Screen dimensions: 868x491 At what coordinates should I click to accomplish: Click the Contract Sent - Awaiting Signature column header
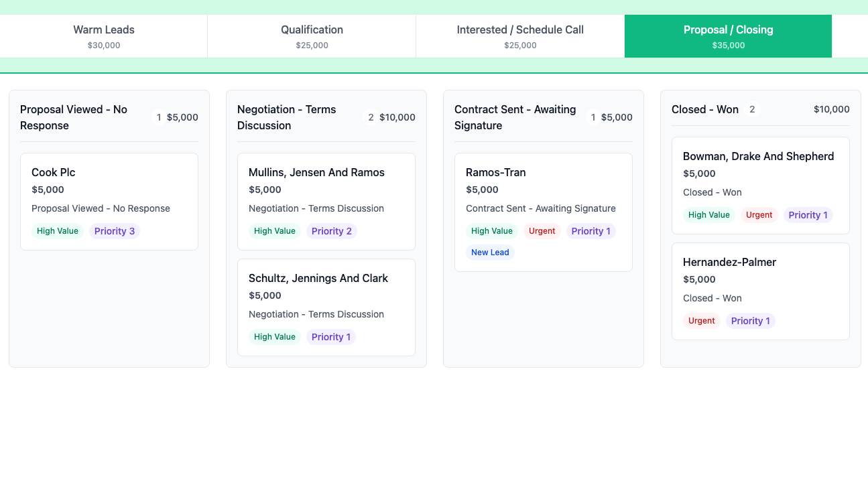[x=515, y=117]
